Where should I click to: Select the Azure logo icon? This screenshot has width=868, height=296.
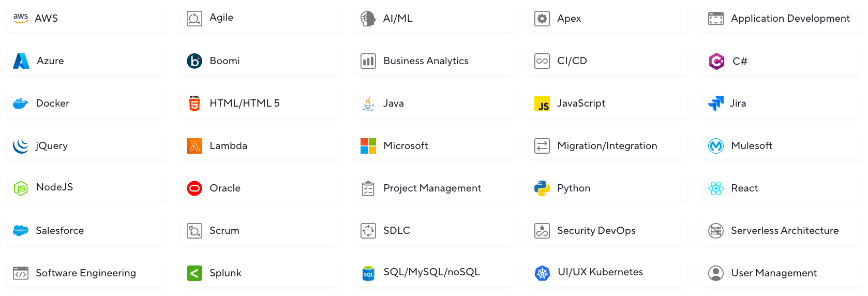coord(21,61)
